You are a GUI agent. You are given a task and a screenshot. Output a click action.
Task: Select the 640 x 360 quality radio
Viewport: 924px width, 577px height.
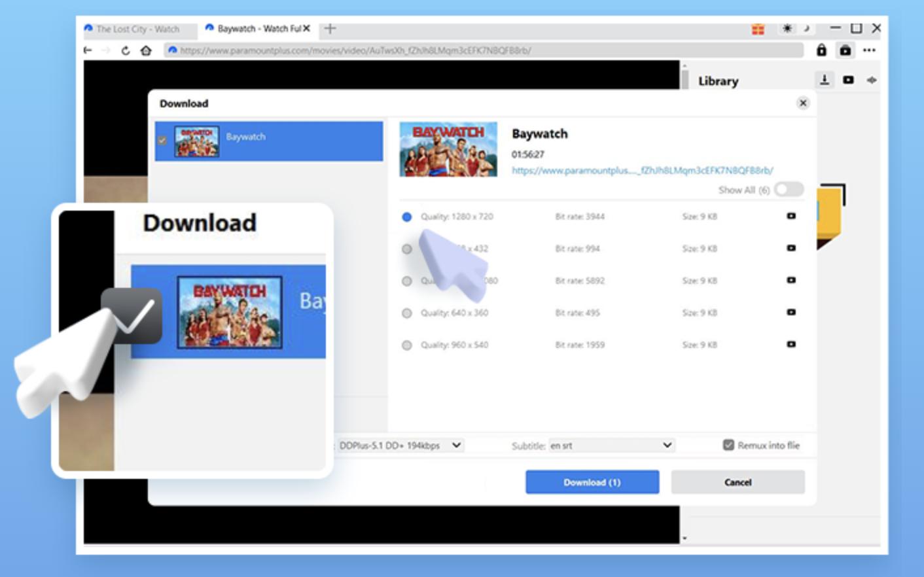(x=407, y=313)
